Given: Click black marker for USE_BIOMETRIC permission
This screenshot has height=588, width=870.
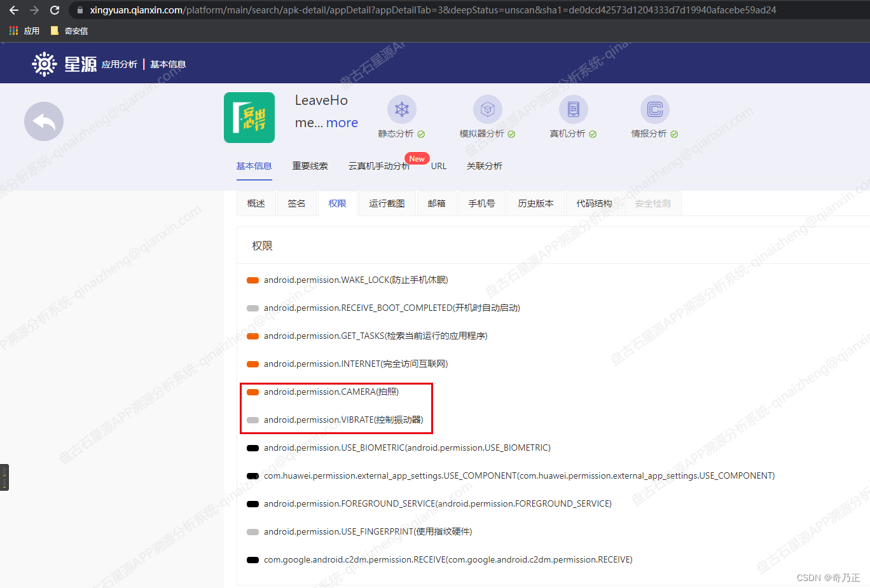Looking at the screenshot, I should pyautogui.click(x=252, y=448).
